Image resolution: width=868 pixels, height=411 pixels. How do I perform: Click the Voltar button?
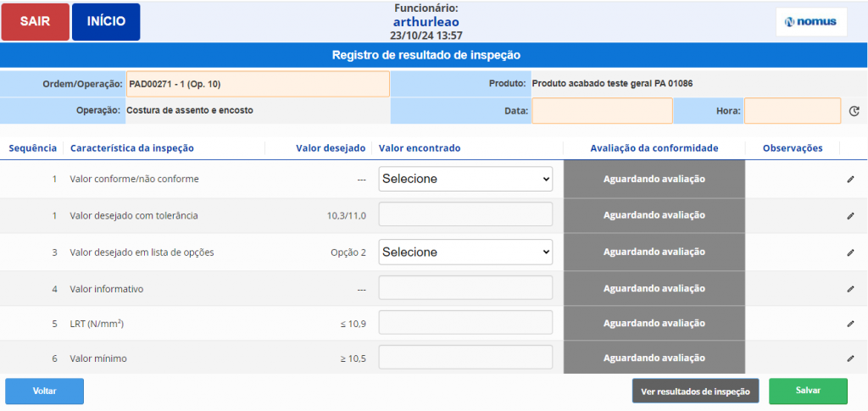44,392
